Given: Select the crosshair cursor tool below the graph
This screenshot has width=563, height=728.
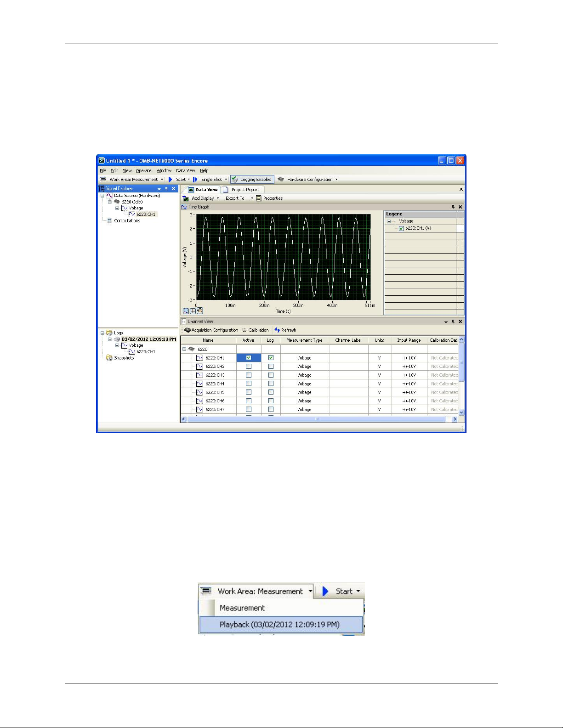Looking at the screenshot, I should point(193,311).
